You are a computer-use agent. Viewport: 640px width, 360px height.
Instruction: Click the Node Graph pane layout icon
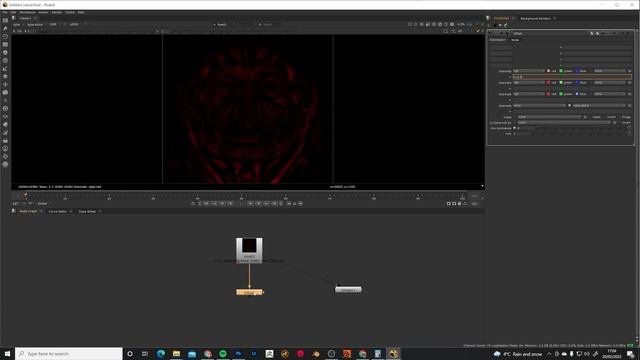coord(14,211)
